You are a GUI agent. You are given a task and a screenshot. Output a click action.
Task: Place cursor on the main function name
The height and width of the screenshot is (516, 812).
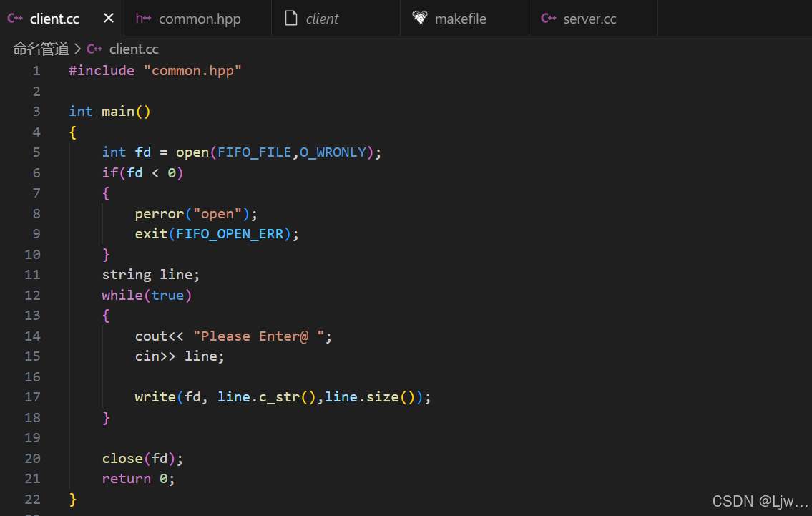click(x=117, y=111)
